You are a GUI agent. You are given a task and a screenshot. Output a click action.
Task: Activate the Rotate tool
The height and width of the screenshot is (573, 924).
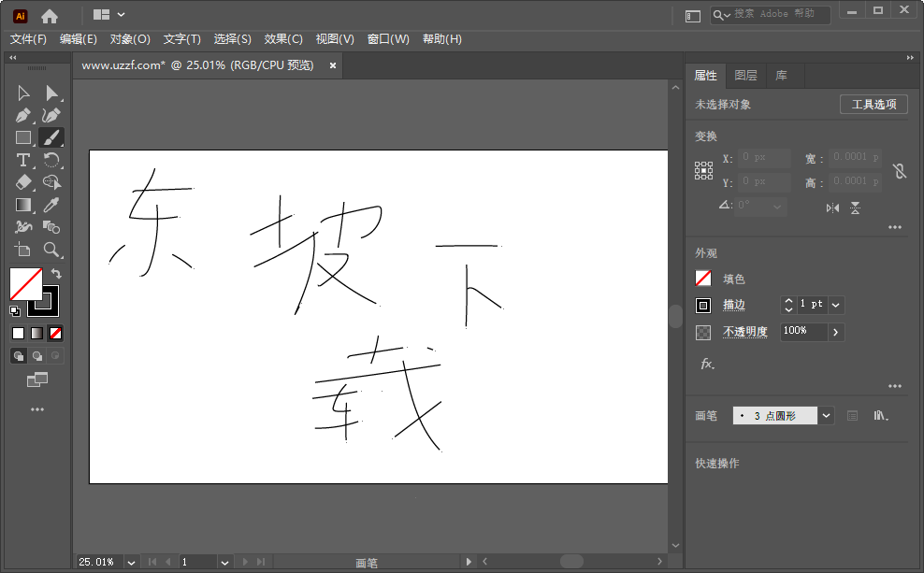click(x=52, y=159)
